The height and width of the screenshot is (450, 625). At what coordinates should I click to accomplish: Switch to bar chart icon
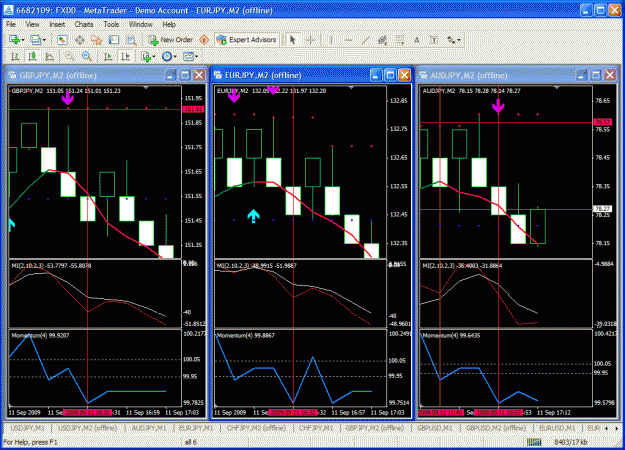[x=15, y=56]
